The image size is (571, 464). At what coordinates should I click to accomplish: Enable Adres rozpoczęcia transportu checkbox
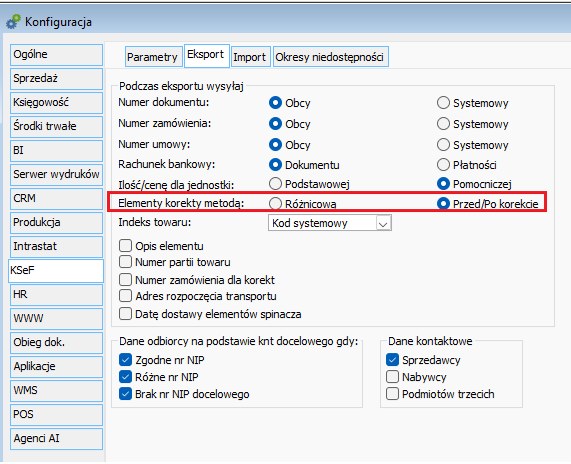pyautogui.click(x=125, y=296)
